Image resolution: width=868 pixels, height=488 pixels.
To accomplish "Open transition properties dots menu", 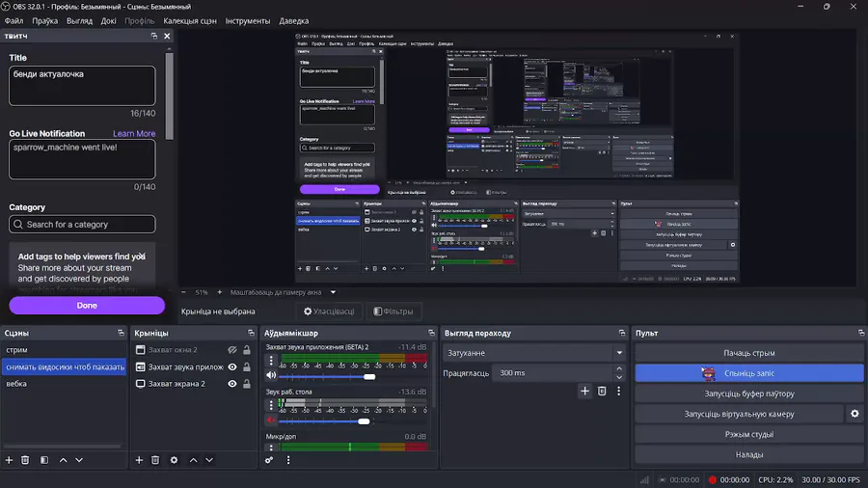I will pyautogui.click(x=619, y=392).
